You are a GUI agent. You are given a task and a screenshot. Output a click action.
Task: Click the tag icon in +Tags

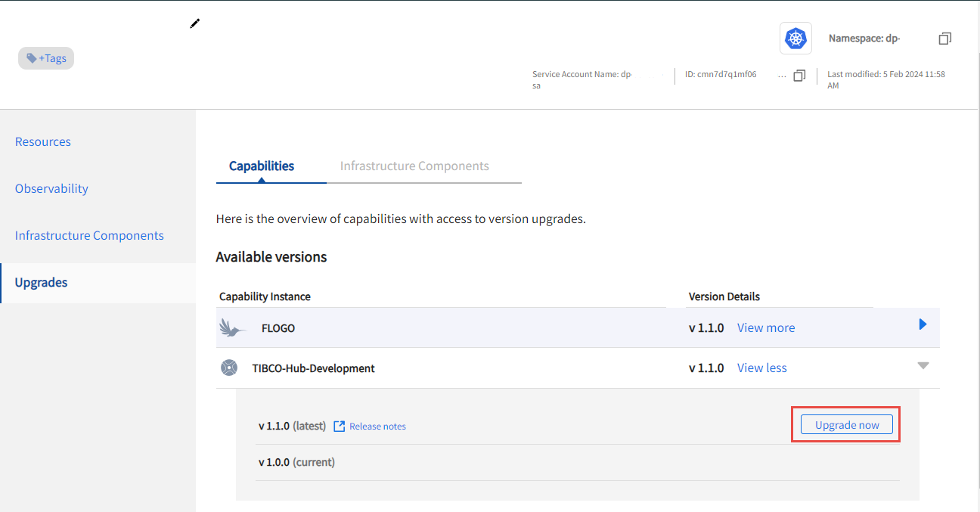32,58
